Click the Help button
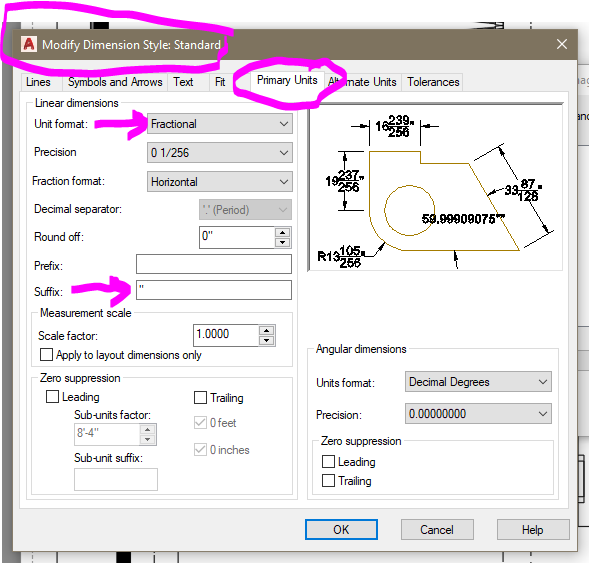 click(x=533, y=530)
